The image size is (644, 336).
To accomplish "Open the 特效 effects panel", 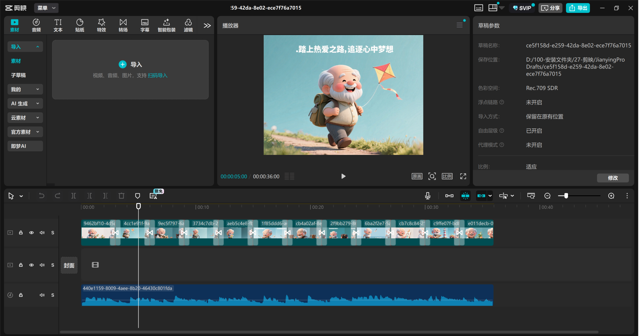I will click(x=101, y=25).
